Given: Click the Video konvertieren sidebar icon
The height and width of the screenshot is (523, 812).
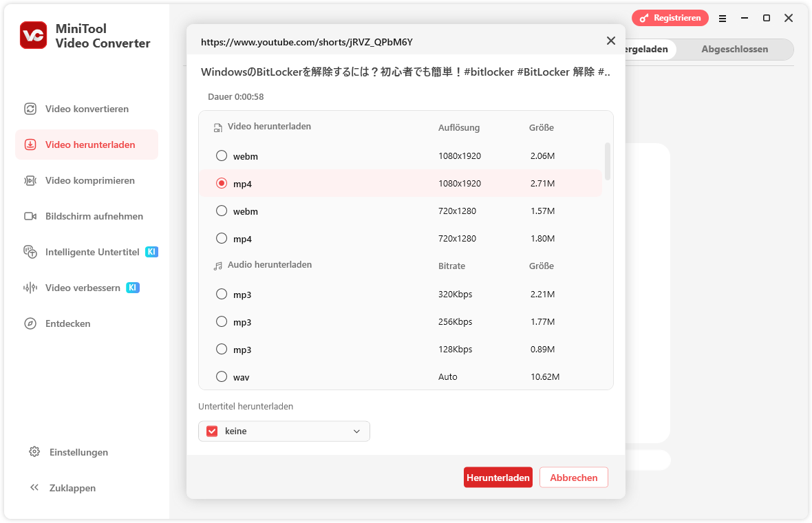Looking at the screenshot, I should point(30,109).
